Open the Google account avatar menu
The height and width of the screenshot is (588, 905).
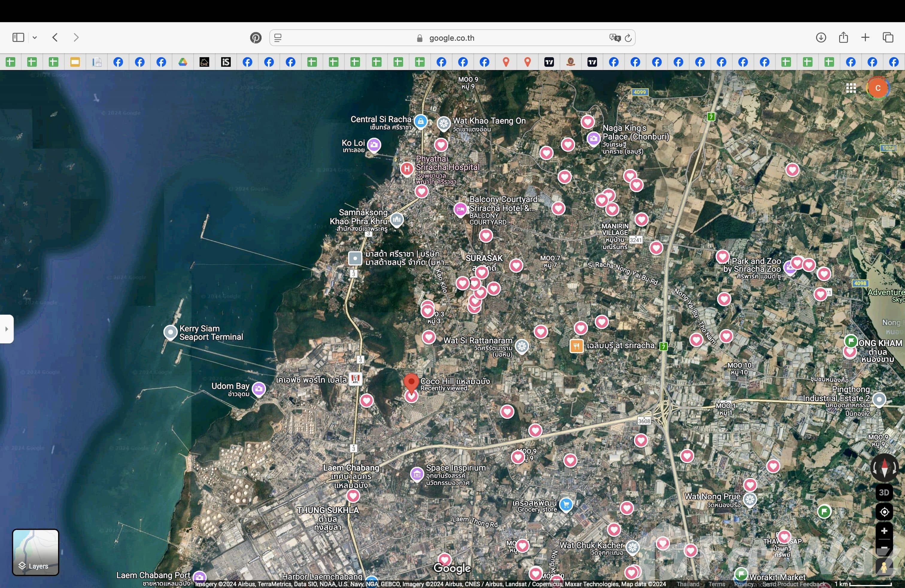(x=878, y=88)
